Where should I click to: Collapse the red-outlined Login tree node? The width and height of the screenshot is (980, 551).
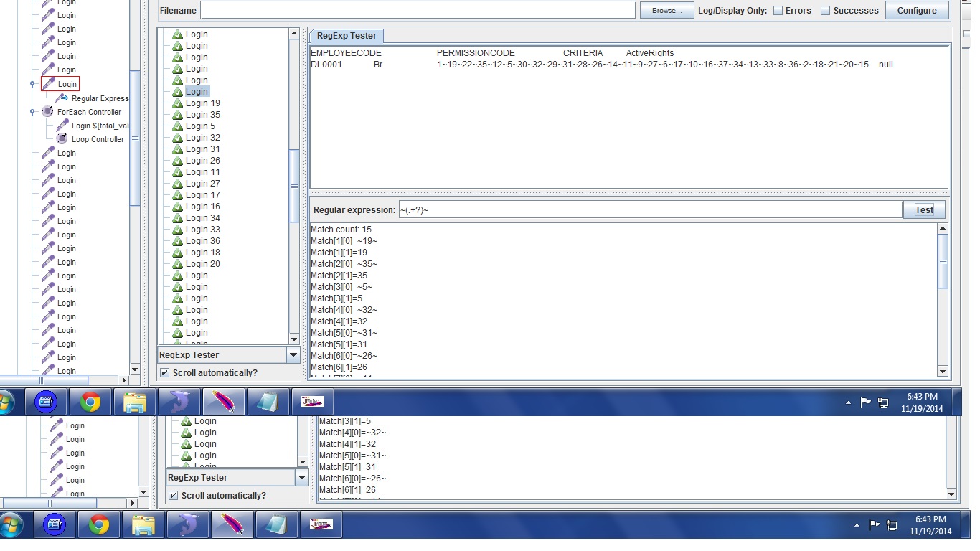pos(32,84)
